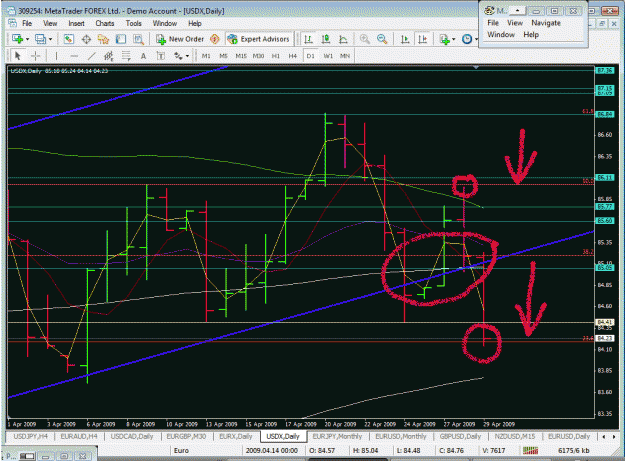Select the Text drawing tool

[x=143, y=56]
